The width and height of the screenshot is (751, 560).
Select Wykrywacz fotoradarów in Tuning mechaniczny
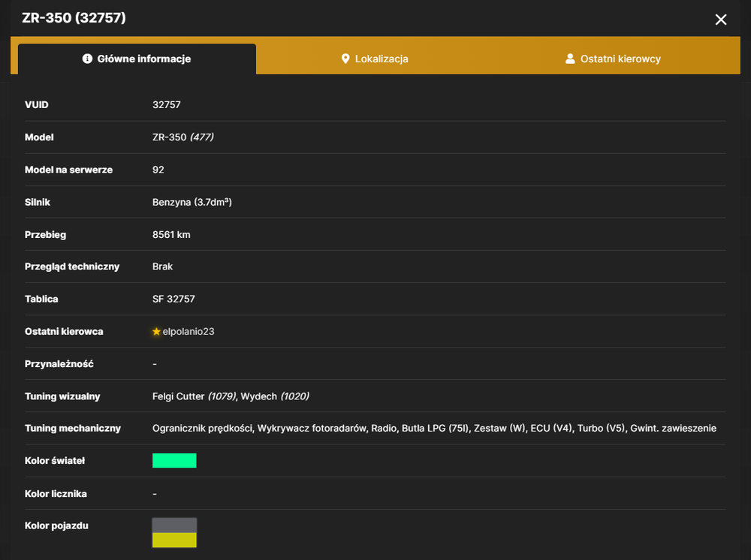(x=312, y=429)
